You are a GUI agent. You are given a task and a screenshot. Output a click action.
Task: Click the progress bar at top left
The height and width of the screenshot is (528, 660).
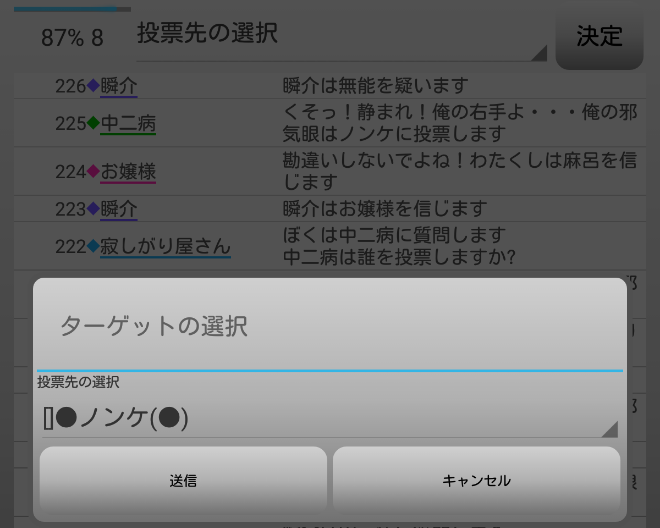tap(72, 9)
